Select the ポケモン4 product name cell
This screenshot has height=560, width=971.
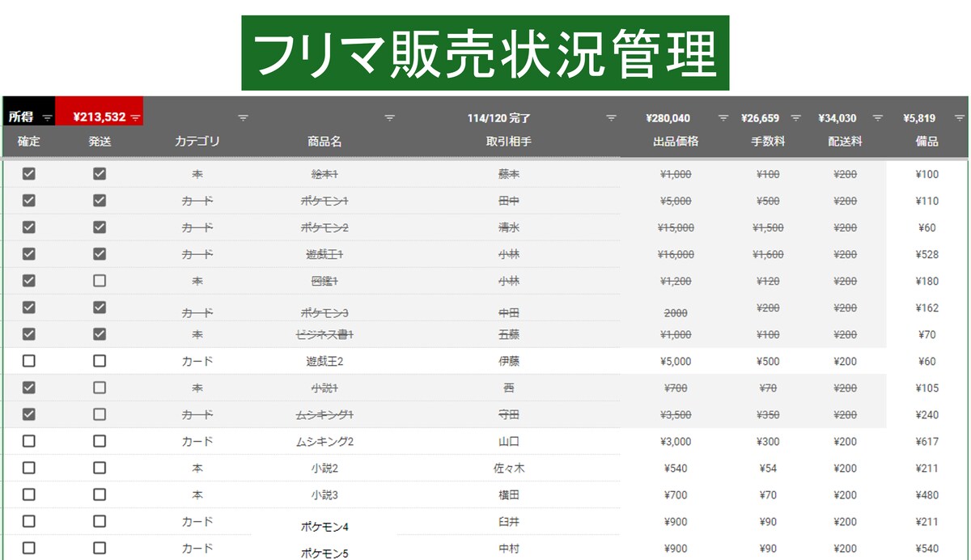coord(324,527)
